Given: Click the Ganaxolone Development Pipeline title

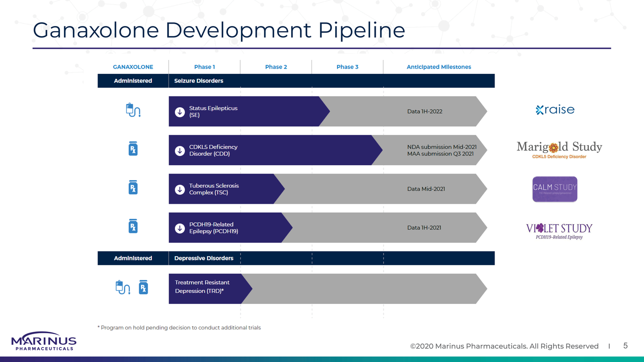Looking at the screenshot, I should tap(219, 31).
